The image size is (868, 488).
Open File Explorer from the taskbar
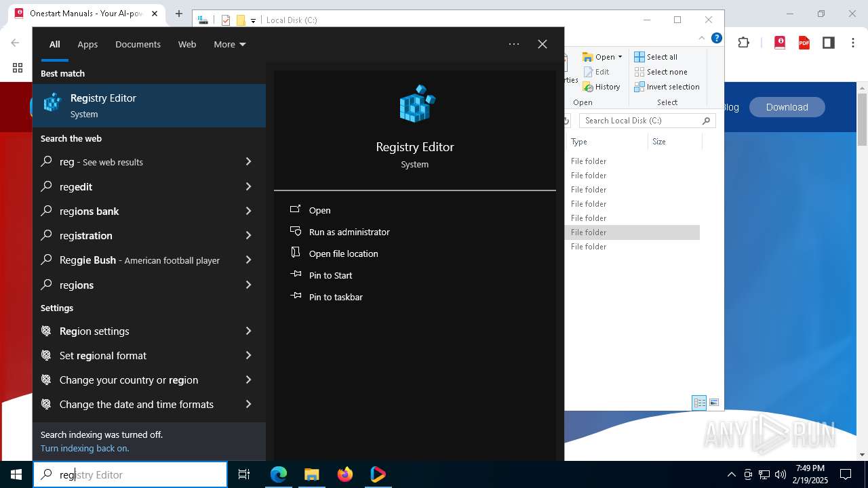(x=311, y=474)
